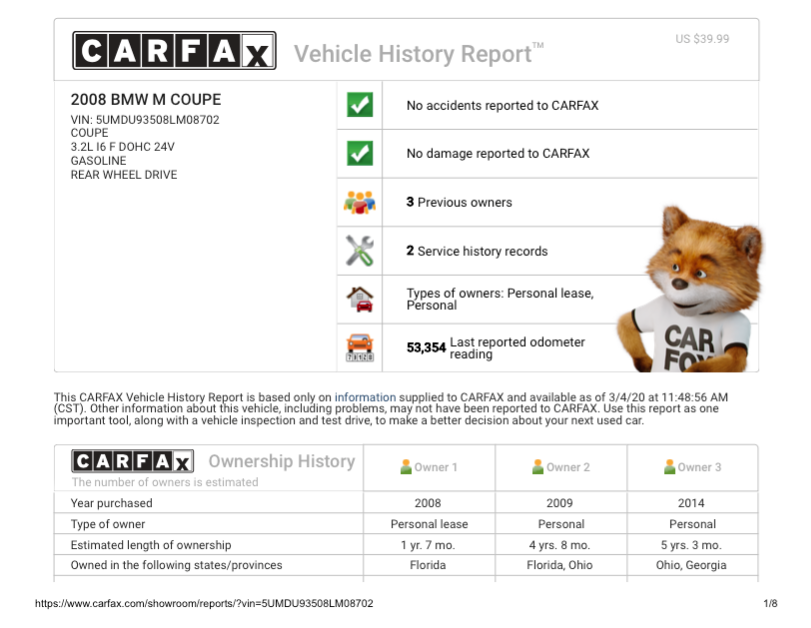Screen dimensions: 811x628
Task: Select the Owner 2 column header
Action: click(561, 467)
